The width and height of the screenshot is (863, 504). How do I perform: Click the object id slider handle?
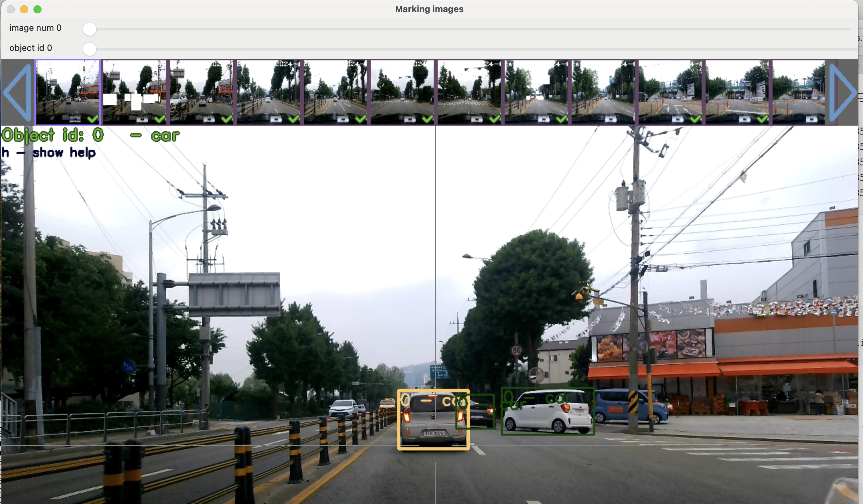tap(90, 49)
